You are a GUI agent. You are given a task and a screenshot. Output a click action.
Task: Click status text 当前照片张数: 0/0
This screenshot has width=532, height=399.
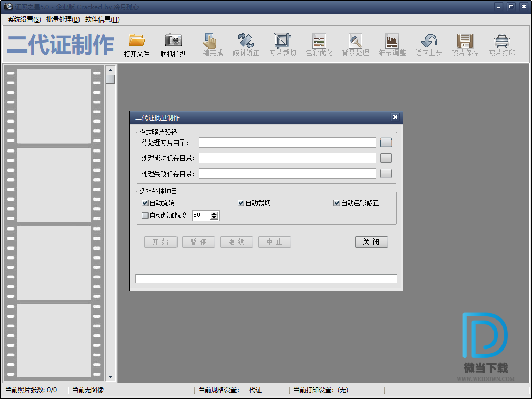[x=31, y=390]
